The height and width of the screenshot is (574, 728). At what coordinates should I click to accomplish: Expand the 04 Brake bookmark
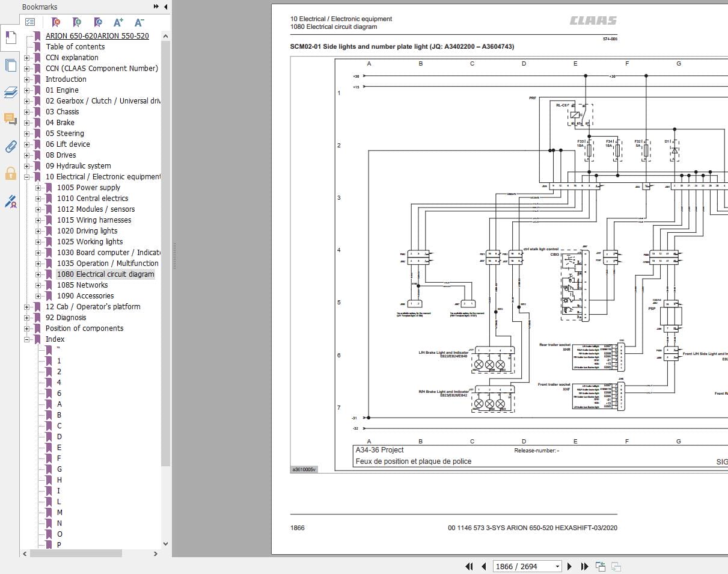coord(27,123)
